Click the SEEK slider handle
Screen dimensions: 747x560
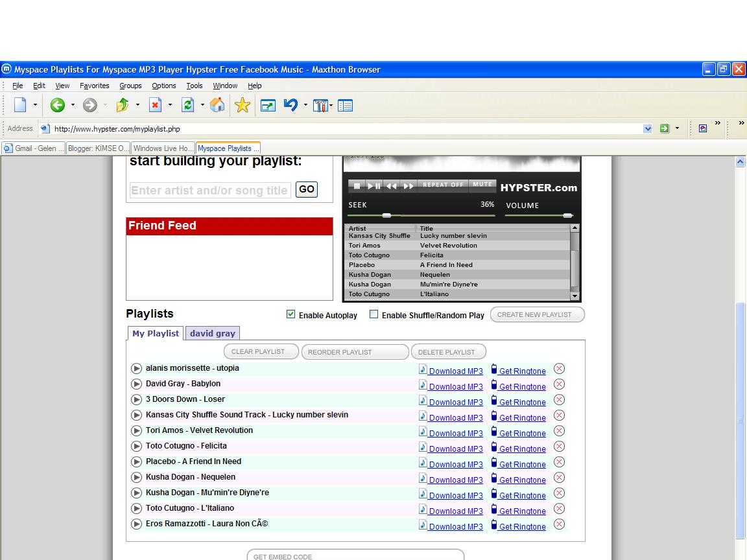(387, 215)
